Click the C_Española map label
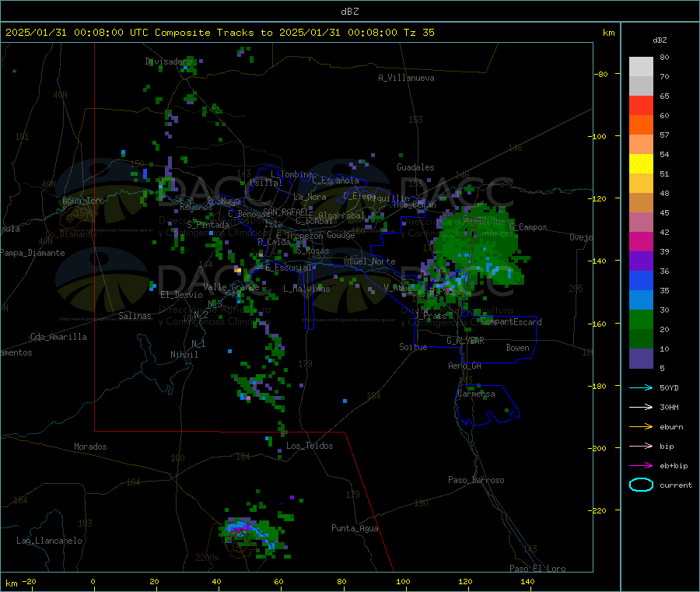700x592 pixels. (x=335, y=180)
